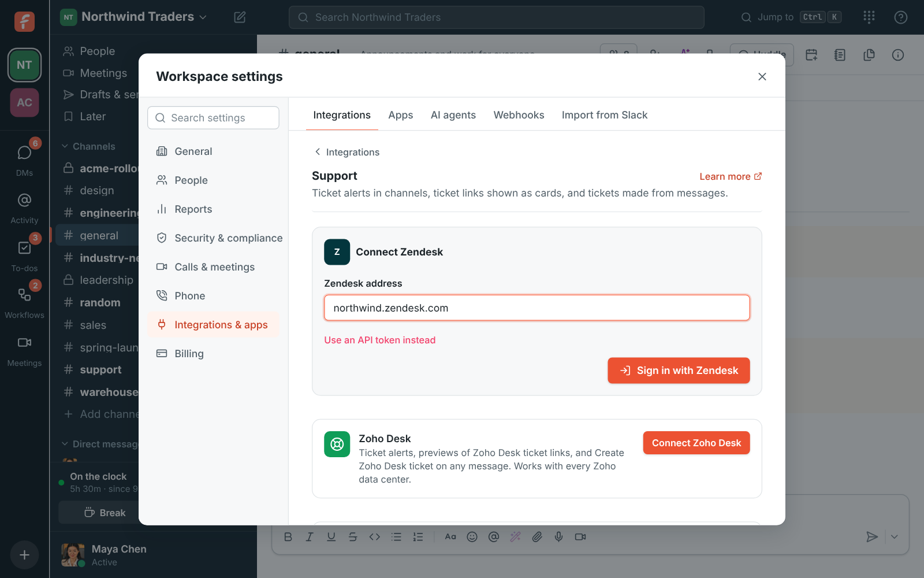Close the Workspace settings dialog
Screen dimensions: 924x578
point(762,76)
